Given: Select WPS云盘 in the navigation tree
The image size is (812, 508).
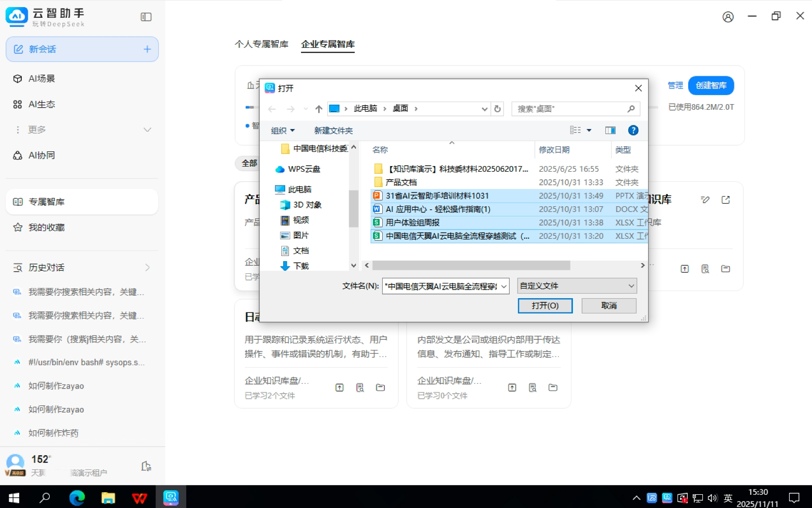Looking at the screenshot, I should [298, 169].
